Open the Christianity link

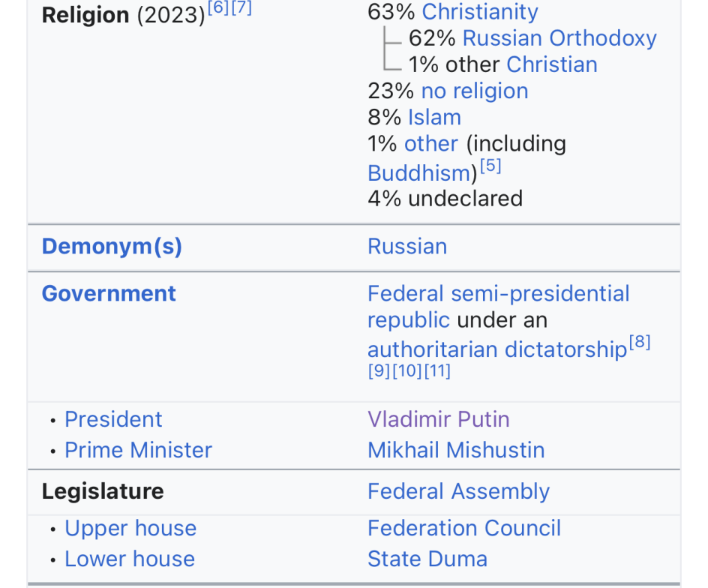coord(480,12)
